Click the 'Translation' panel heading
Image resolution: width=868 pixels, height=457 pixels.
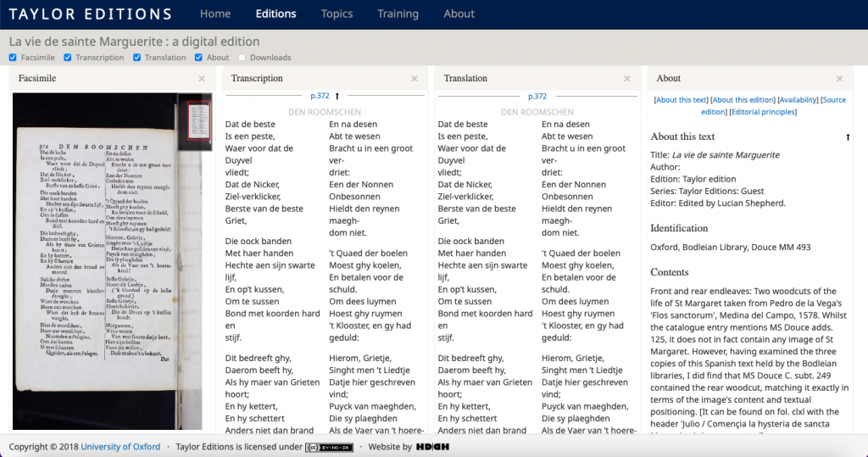pyautogui.click(x=465, y=78)
